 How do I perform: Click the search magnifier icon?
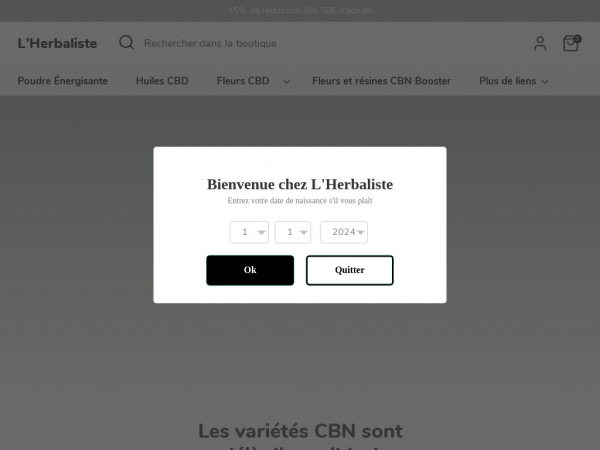pyautogui.click(x=126, y=42)
